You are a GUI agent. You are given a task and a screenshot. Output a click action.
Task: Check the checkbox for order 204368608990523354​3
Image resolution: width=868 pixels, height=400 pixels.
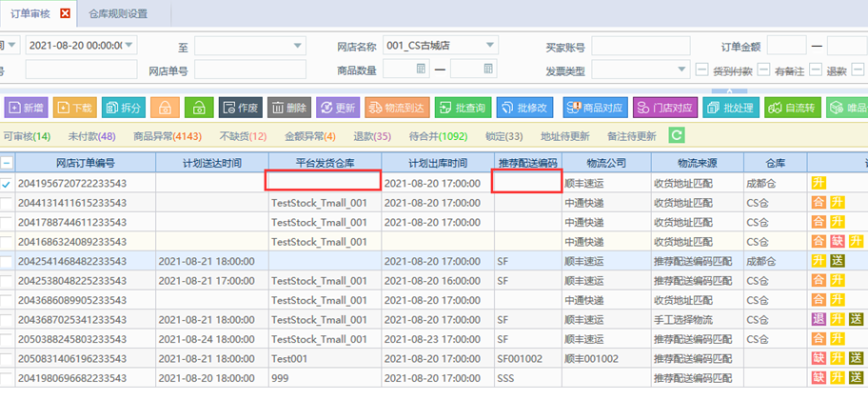[7, 300]
